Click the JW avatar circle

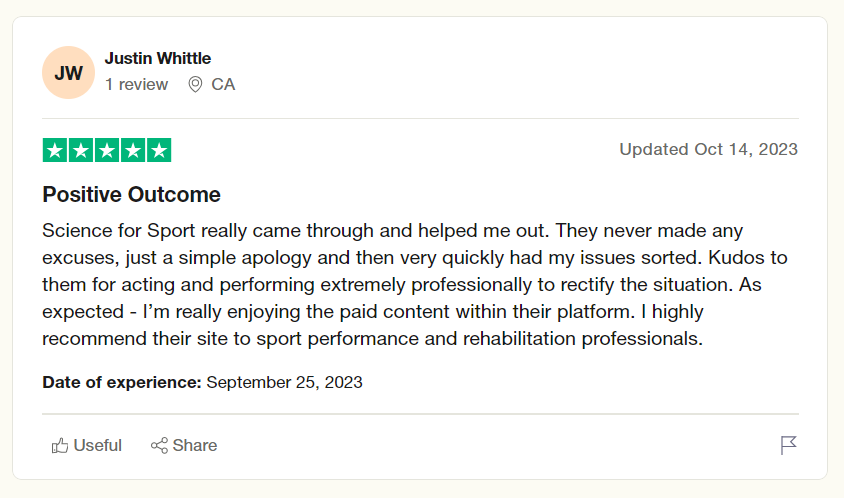click(68, 73)
